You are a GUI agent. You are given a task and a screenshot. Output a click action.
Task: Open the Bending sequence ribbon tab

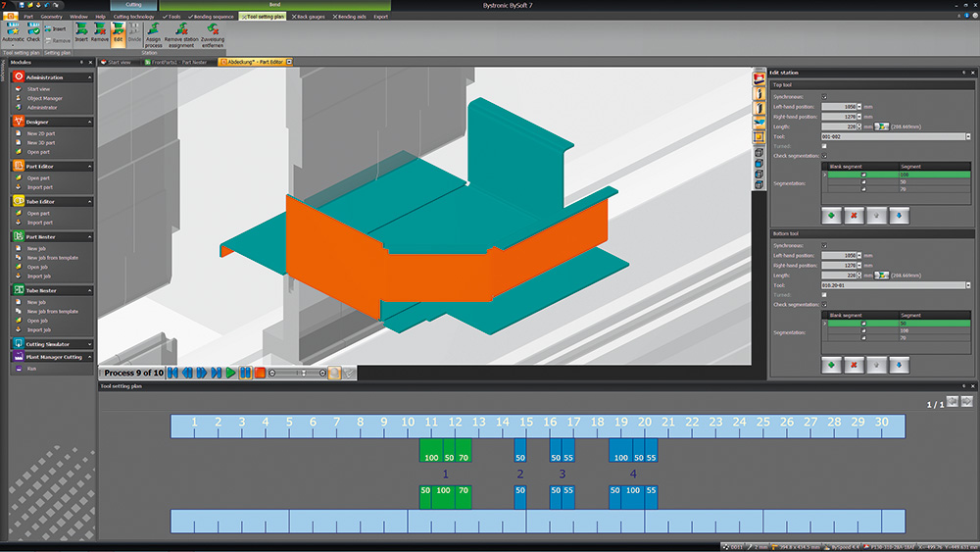coord(211,17)
